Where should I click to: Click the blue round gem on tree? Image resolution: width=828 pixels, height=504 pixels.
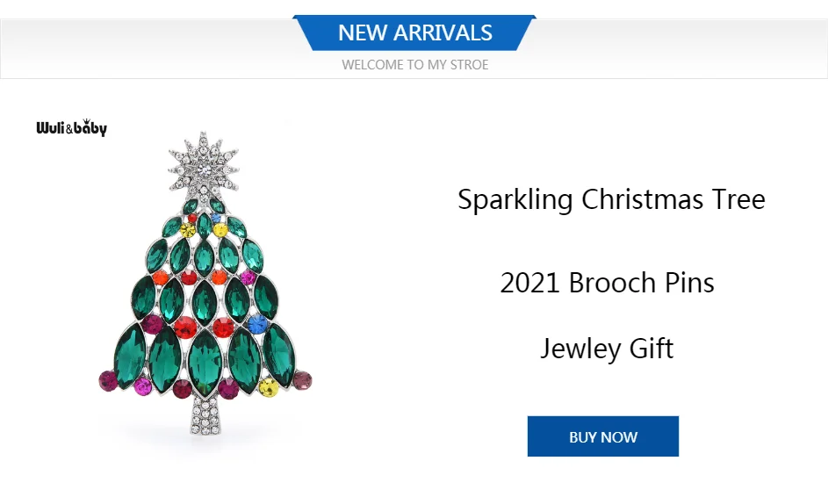point(257,325)
